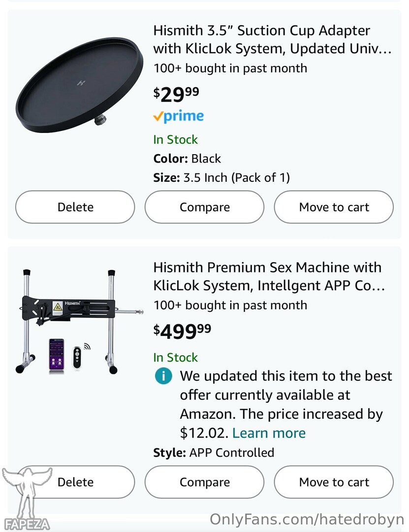Click the Style: APP Controlled text
Image resolution: width=409 pixels, height=532 pixels.
[214, 453]
